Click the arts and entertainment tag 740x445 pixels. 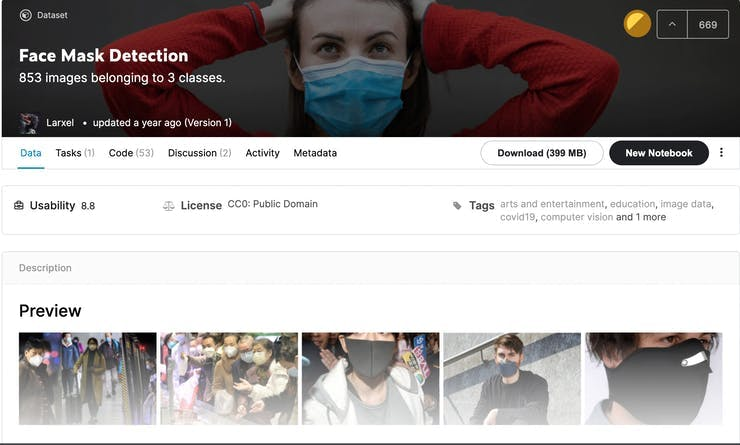tap(552, 204)
